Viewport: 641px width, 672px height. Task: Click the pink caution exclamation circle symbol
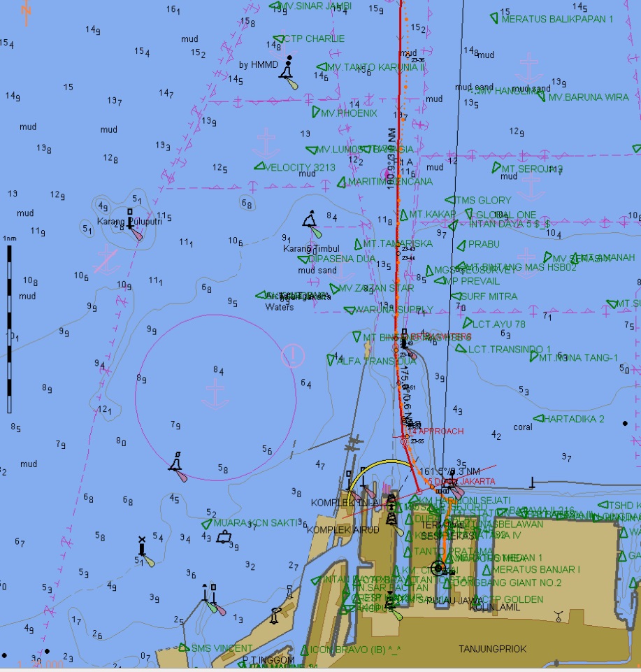pyautogui.click(x=293, y=355)
